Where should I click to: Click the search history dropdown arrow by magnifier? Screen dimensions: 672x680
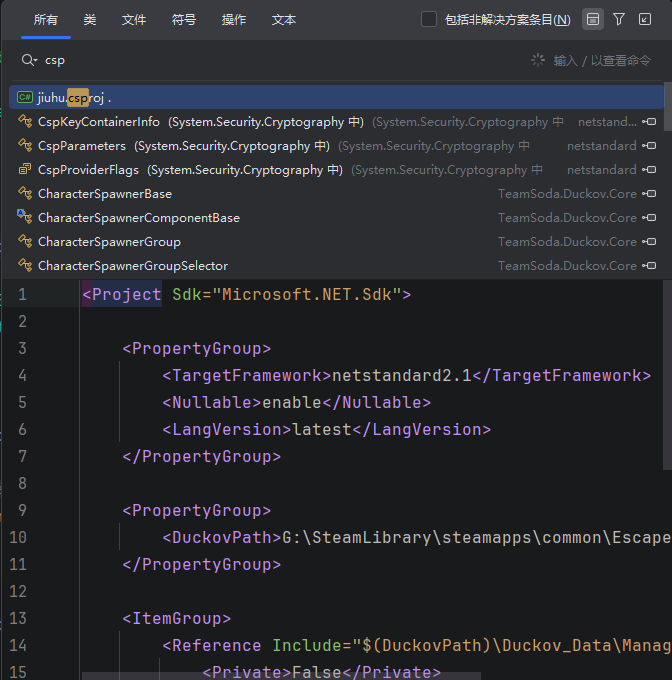click(36, 62)
